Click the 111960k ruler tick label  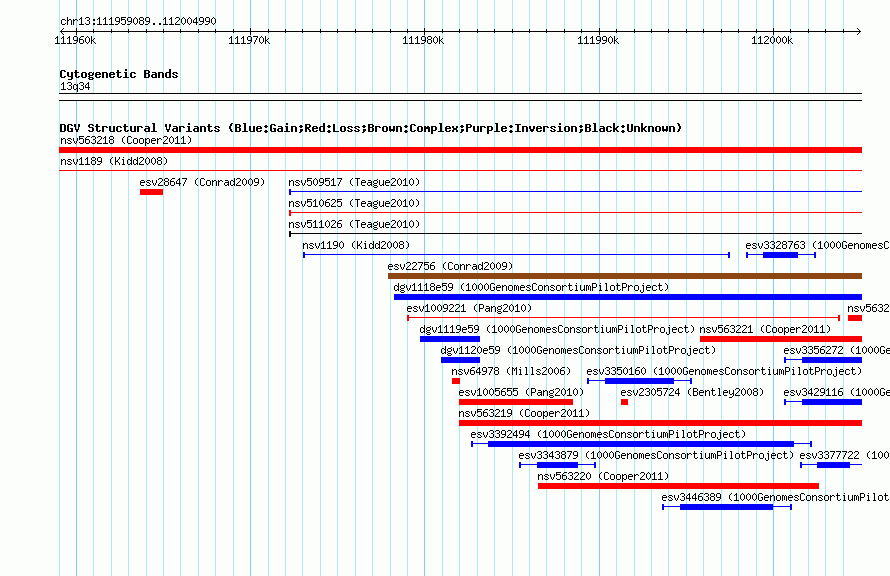(75, 40)
